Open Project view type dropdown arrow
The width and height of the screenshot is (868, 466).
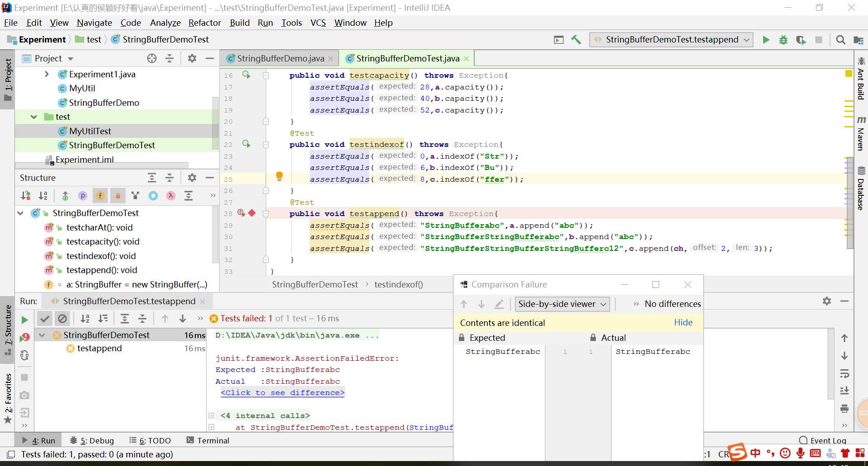pyautogui.click(x=71, y=59)
